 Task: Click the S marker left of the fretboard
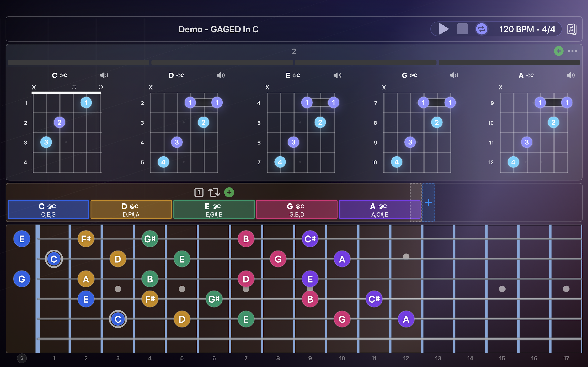point(22,358)
